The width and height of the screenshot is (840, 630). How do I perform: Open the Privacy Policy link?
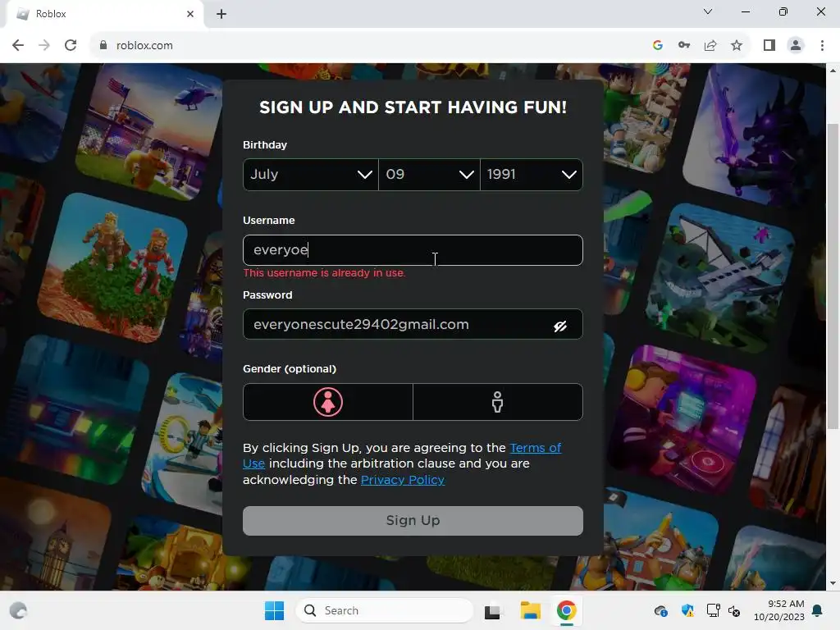click(x=402, y=480)
